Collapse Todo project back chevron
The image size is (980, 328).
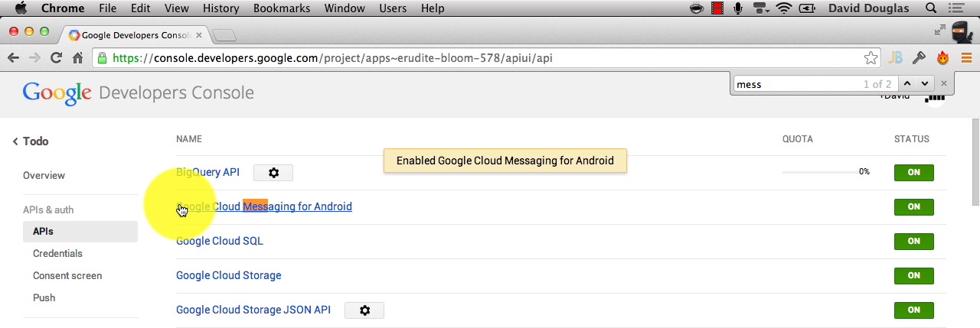point(15,141)
